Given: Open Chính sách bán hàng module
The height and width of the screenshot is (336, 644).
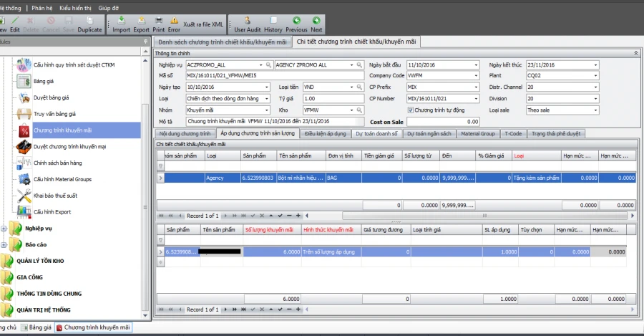Looking at the screenshot, I should tap(57, 163).
